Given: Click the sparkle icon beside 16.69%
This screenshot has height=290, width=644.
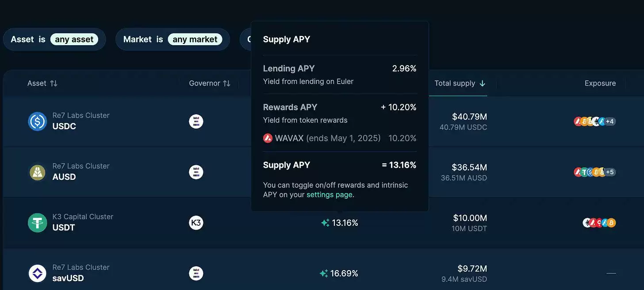Looking at the screenshot, I should (x=324, y=274).
